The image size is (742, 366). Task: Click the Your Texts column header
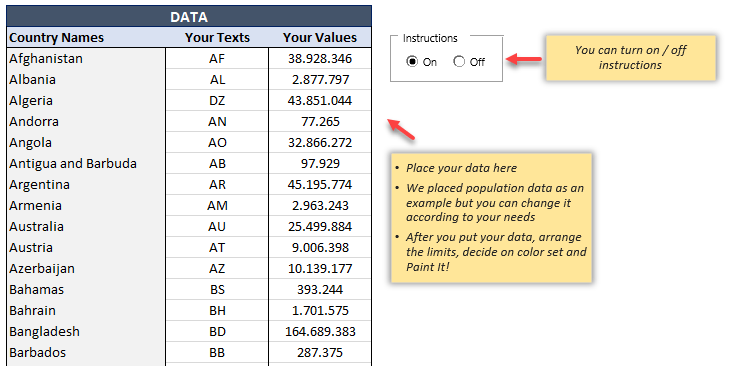[217, 37]
